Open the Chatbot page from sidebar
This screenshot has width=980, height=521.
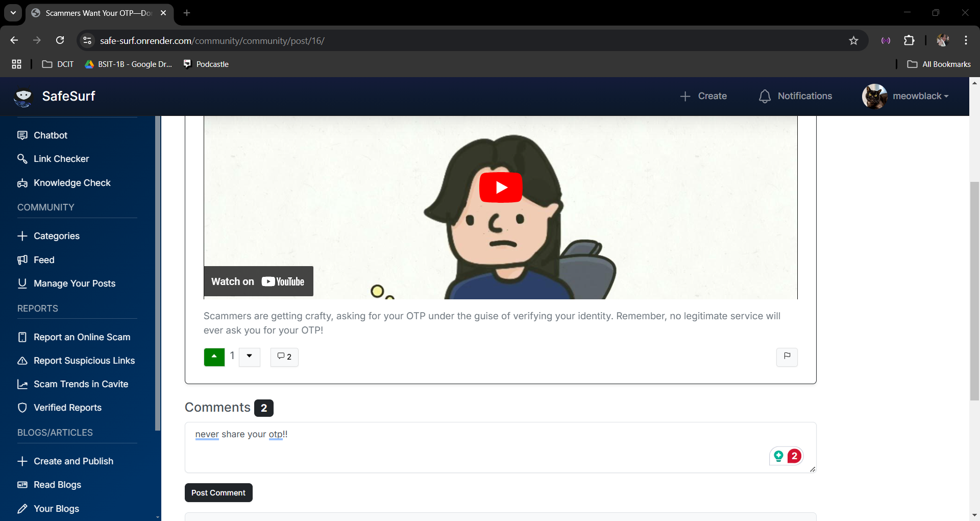pyautogui.click(x=42, y=135)
